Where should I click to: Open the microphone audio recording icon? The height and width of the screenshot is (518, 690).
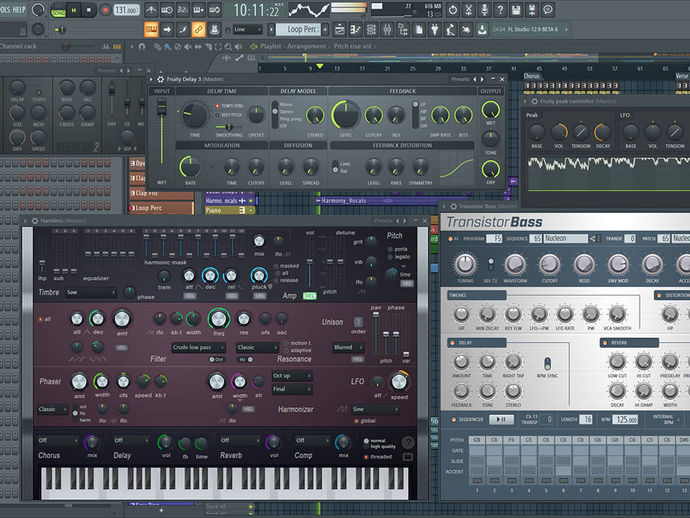click(x=484, y=9)
